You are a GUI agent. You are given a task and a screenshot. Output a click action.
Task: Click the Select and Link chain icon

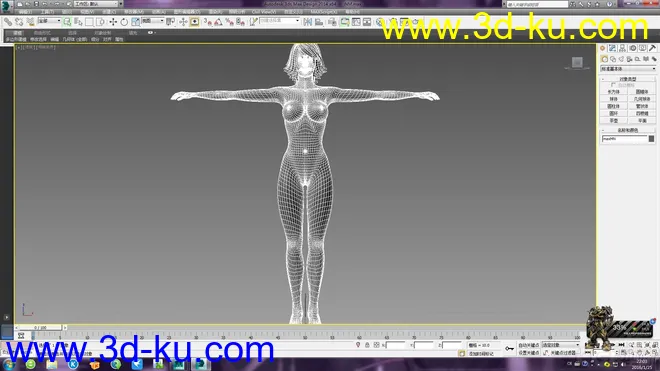8,21
